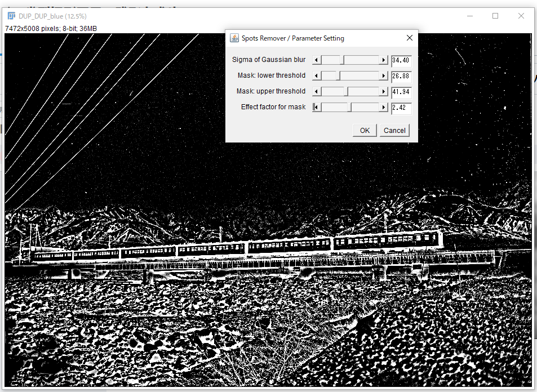
Task: Close the Spots Remover dialog with X
Action: point(410,38)
